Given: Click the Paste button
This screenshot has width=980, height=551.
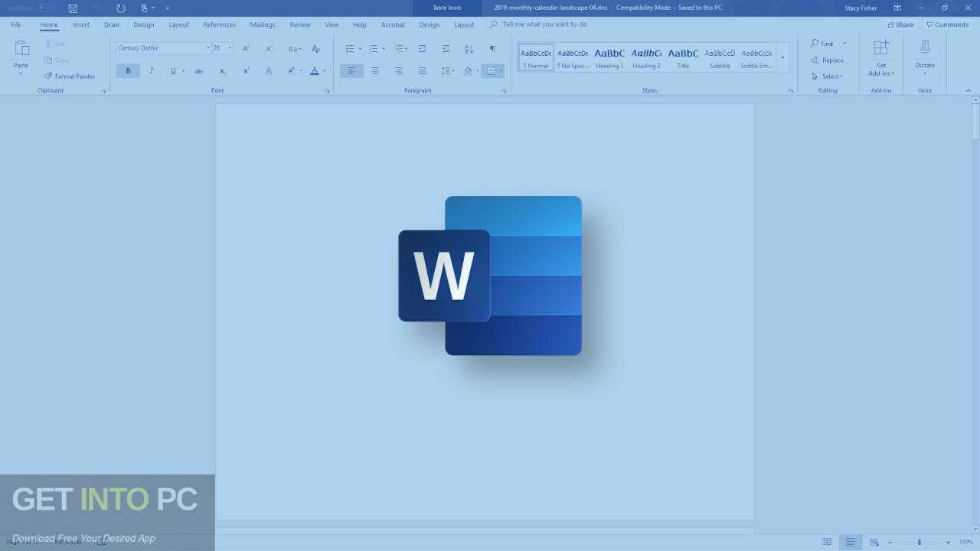Looking at the screenshot, I should 21,56.
